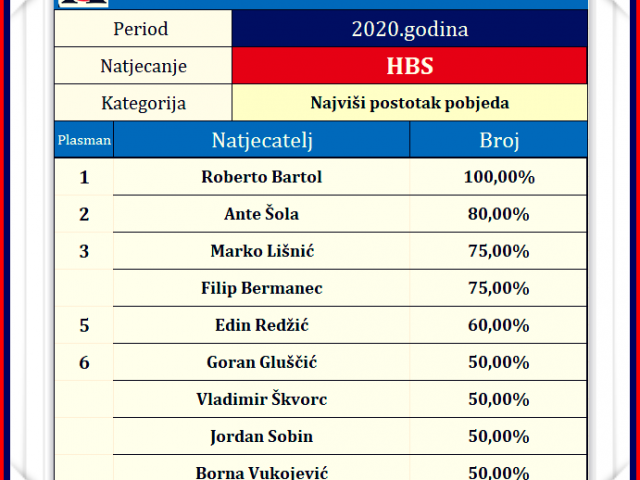Click Marko Lišnić in the table
The width and height of the screenshot is (640, 480).
[262, 251]
